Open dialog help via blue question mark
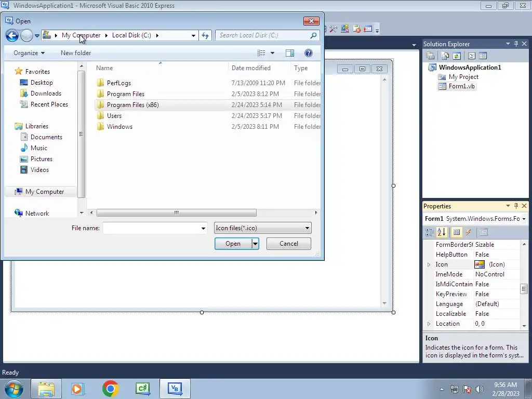The width and height of the screenshot is (532, 399). (309, 53)
